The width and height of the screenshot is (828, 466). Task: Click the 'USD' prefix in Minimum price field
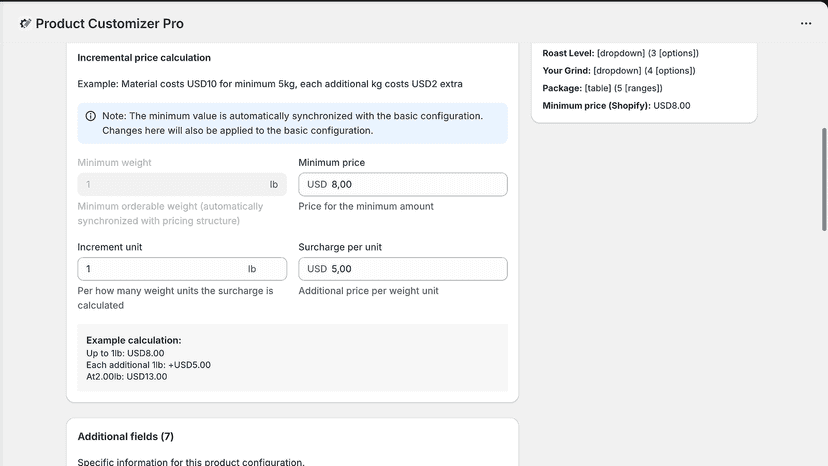click(317, 184)
